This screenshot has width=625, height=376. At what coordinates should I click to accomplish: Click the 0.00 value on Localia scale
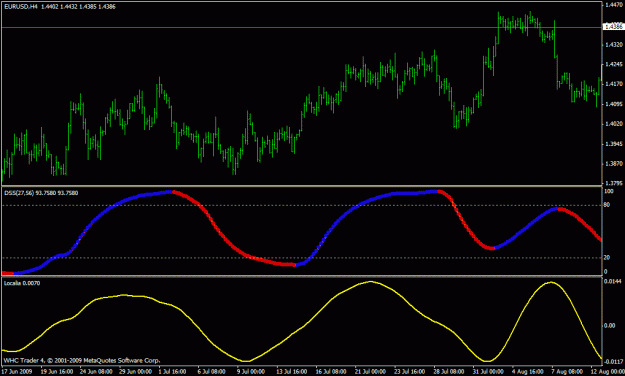click(x=610, y=326)
